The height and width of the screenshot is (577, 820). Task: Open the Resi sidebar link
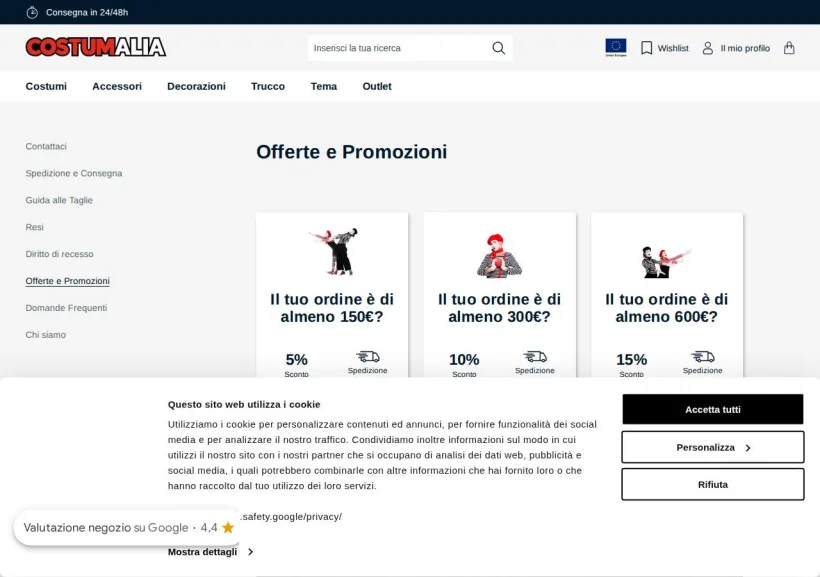coord(35,227)
